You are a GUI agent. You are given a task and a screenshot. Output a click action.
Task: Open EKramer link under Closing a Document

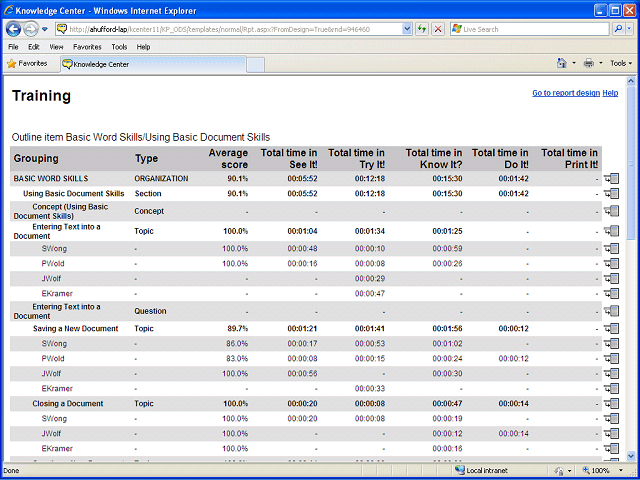click(57, 449)
